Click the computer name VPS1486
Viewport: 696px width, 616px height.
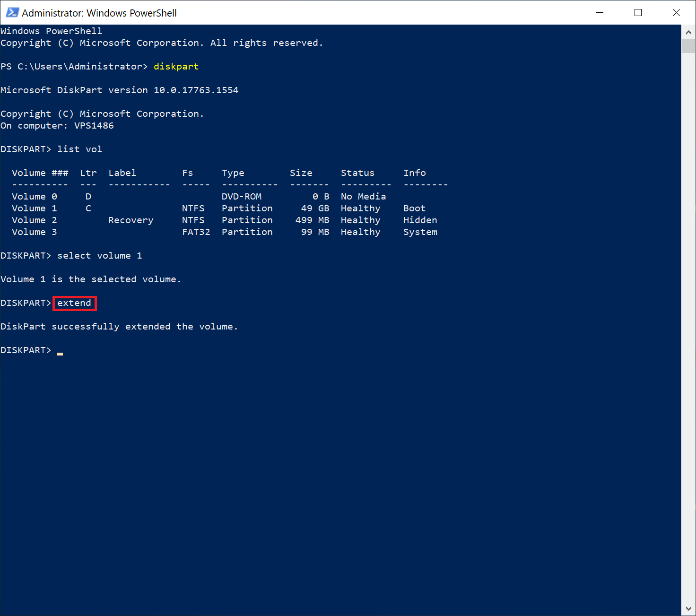click(94, 126)
